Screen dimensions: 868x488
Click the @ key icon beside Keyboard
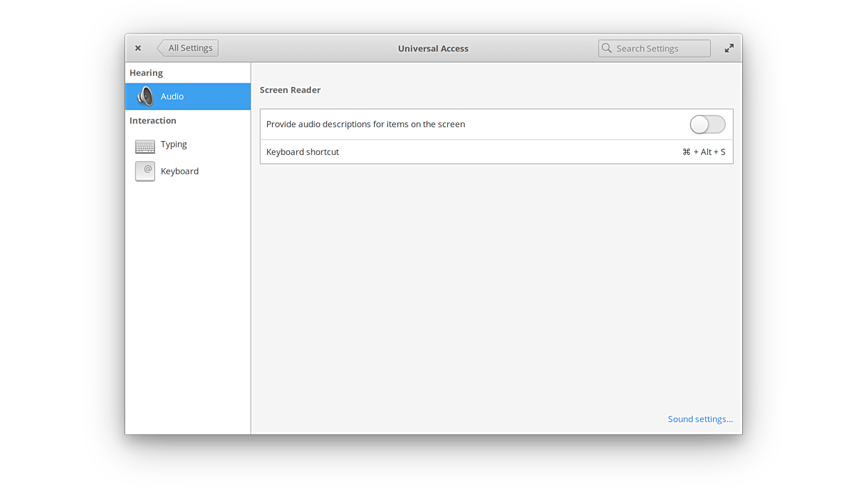tap(145, 171)
